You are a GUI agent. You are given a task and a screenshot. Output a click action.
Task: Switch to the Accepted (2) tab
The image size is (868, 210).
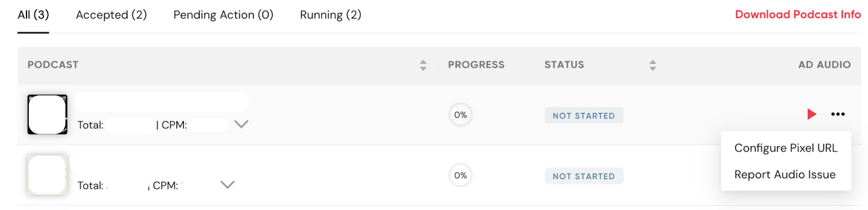[111, 15]
